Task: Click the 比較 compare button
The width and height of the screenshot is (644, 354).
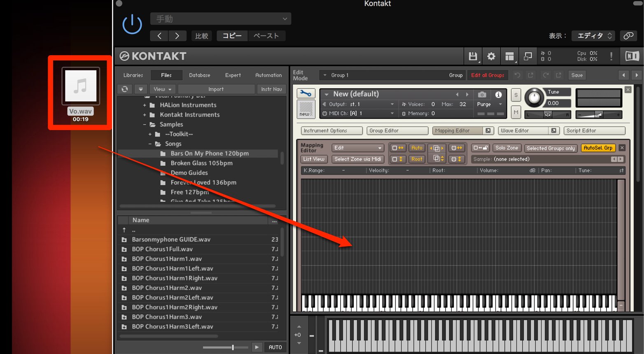Action: click(x=202, y=36)
